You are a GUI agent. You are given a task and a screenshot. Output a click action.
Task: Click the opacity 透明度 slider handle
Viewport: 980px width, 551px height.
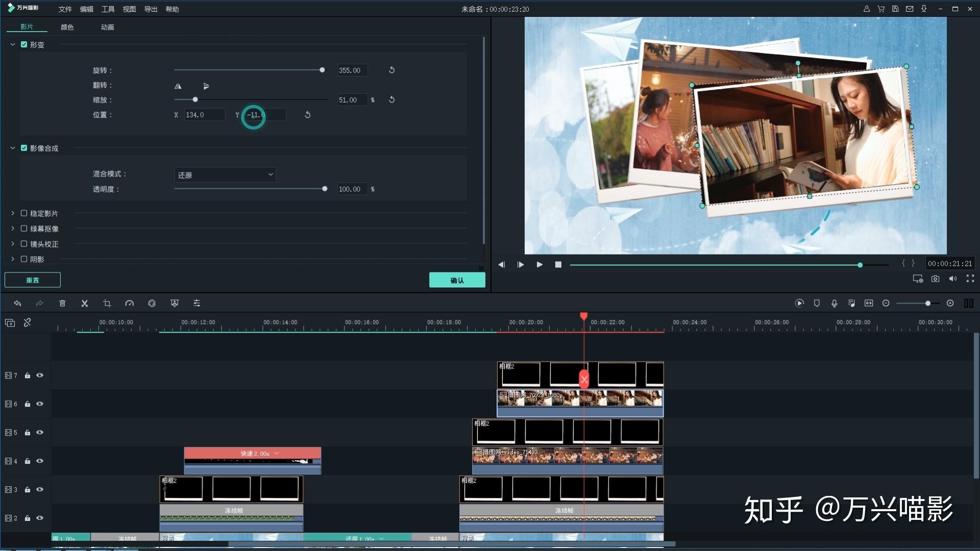click(x=325, y=189)
